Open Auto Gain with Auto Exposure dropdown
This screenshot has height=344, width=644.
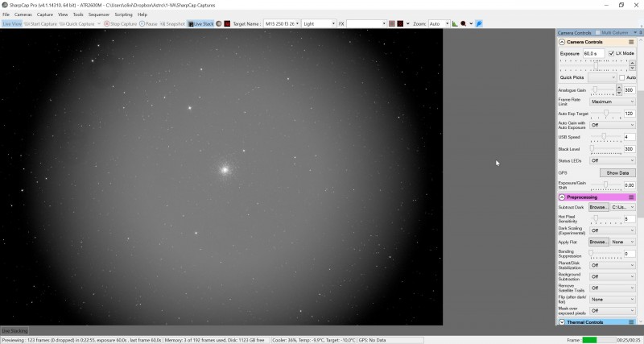[613, 125]
